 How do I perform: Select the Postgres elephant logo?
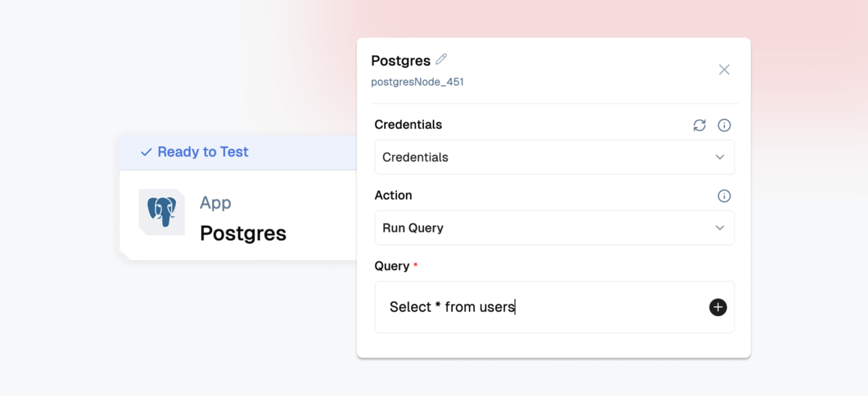162,212
